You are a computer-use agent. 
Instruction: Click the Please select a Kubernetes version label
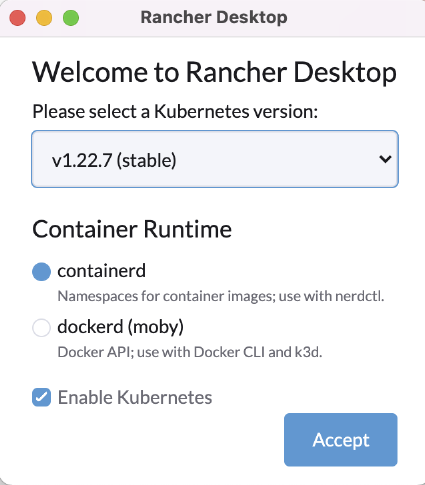[175, 112]
